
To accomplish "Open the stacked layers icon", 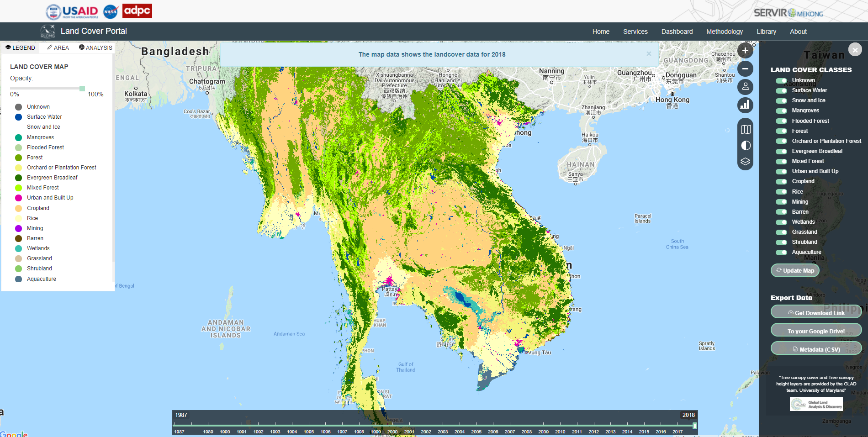I will point(746,162).
